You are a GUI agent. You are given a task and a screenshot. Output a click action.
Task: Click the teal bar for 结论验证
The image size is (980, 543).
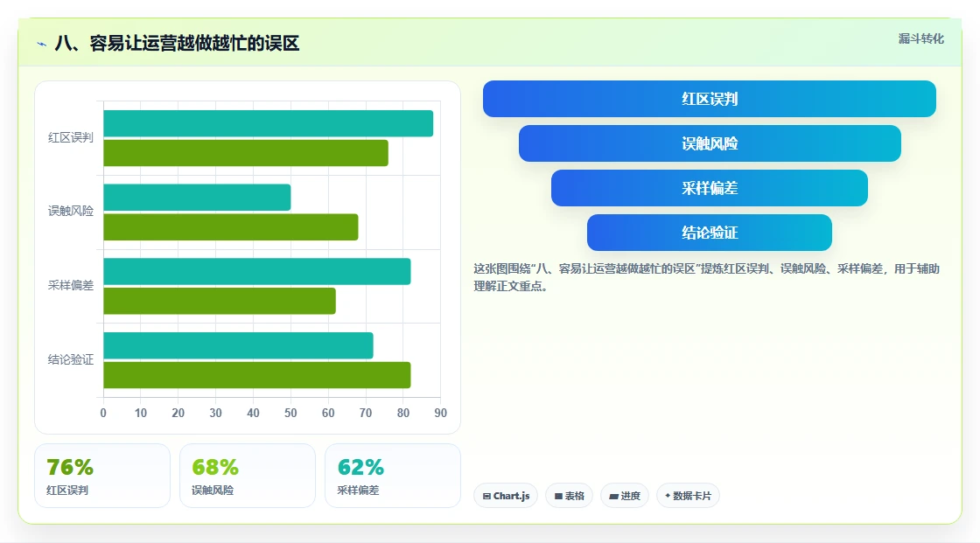238,345
